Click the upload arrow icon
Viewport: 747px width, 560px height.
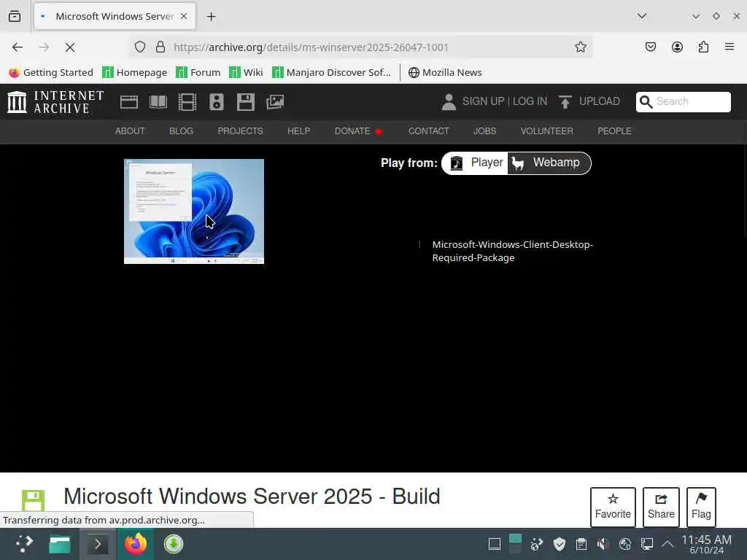point(565,102)
